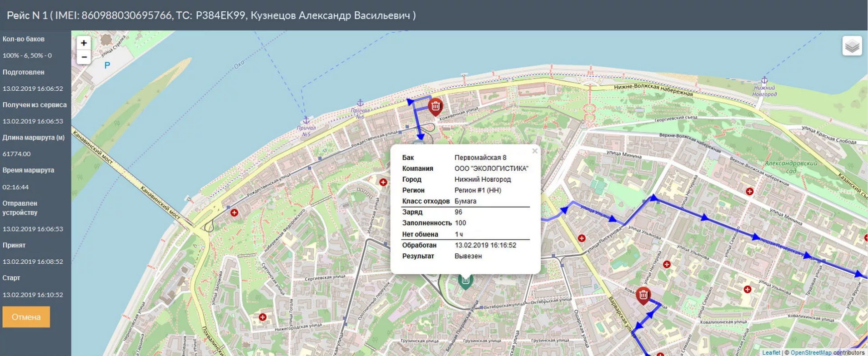Viewport: 868px width, 356px height.
Task: Click the 'Нижне-Волжская набережная' street label
Action: click(x=653, y=89)
